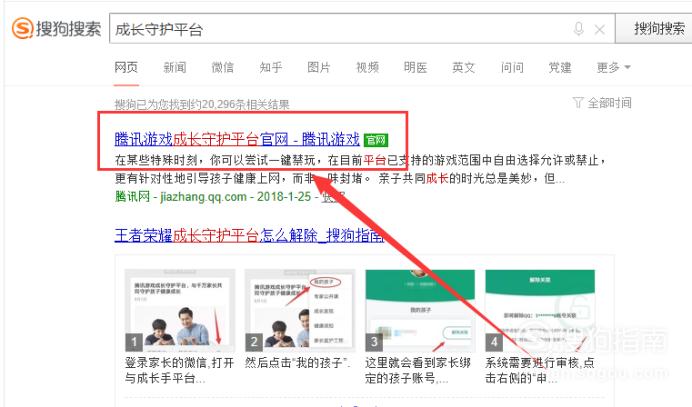Image resolution: width=692 pixels, height=407 pixels.
Task: Click the jiazhang.qq.com URL text
Action: tap(203, 196)
